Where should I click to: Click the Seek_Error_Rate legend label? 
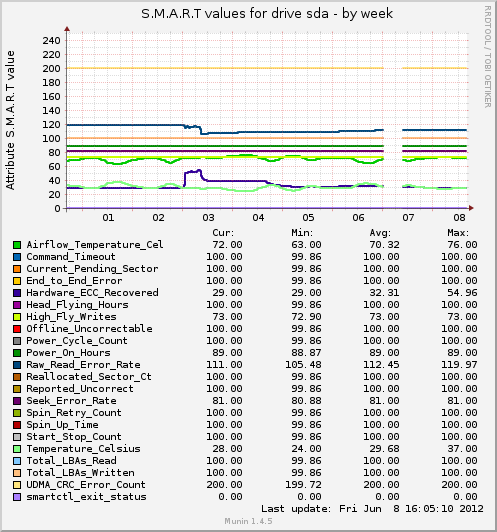pyautogui.click(x=71, y=401)
